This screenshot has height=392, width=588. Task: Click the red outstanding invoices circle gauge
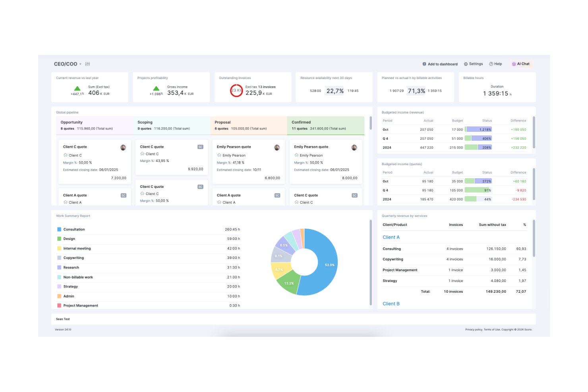tap(236, 91)
